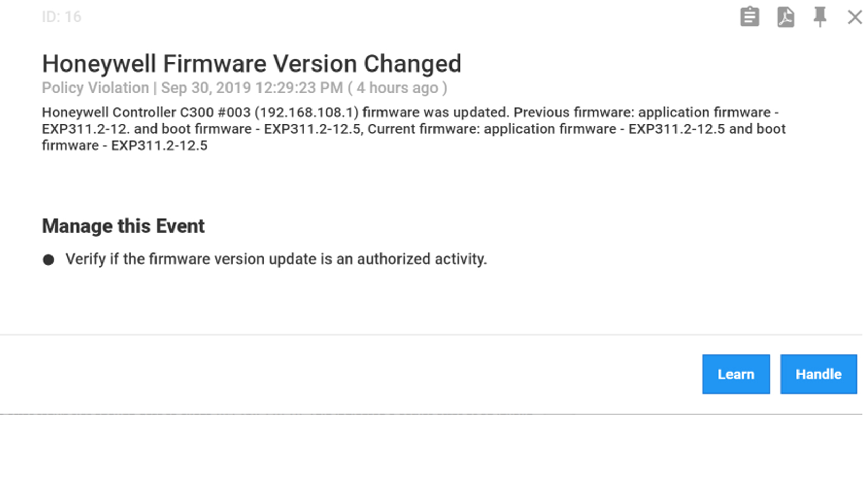Copy event details with the clipboard icon

click(x=749, y=17)
